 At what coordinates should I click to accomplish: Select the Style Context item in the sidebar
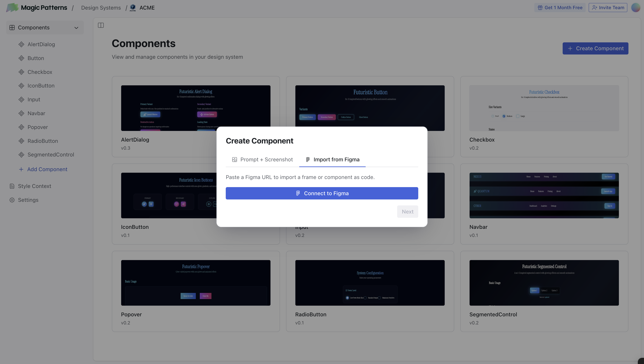coord(35,186)
